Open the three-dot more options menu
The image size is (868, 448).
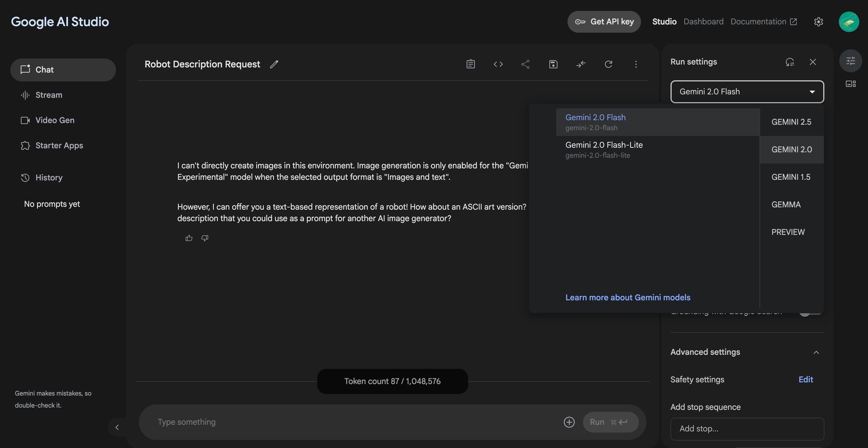pos(636,64)
